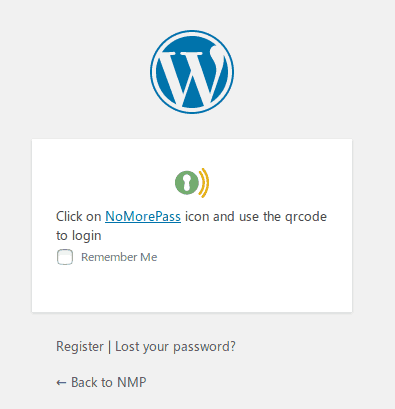Viewport: 395px width, 409px height.
Task: Show the qrcode via NoMorePass icon
Action: point(192,183)
